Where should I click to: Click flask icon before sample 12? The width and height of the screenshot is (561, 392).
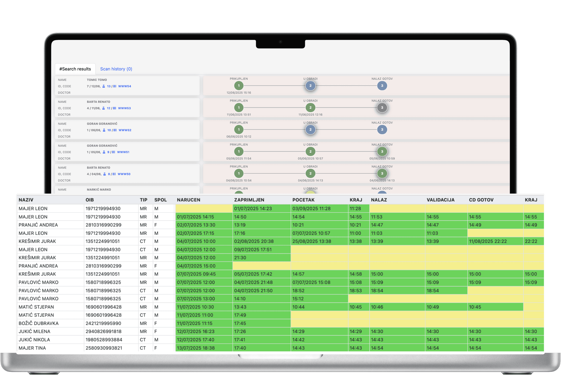pos(103,108)
